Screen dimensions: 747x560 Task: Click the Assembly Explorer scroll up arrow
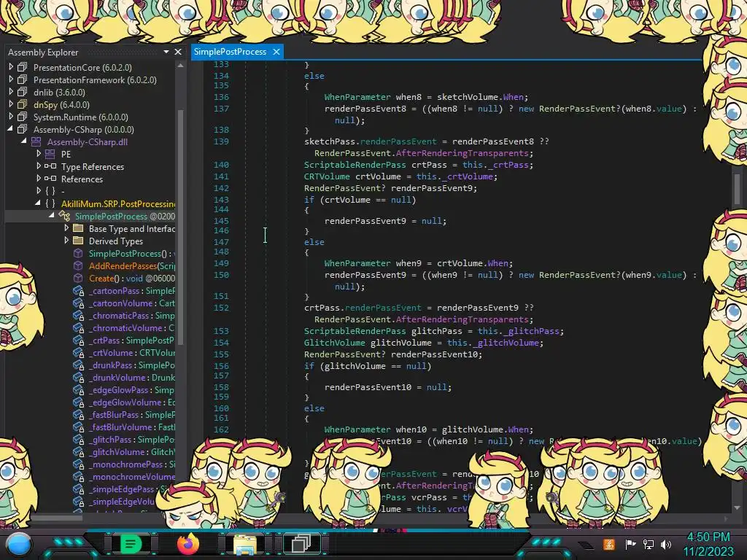[180, 66]
